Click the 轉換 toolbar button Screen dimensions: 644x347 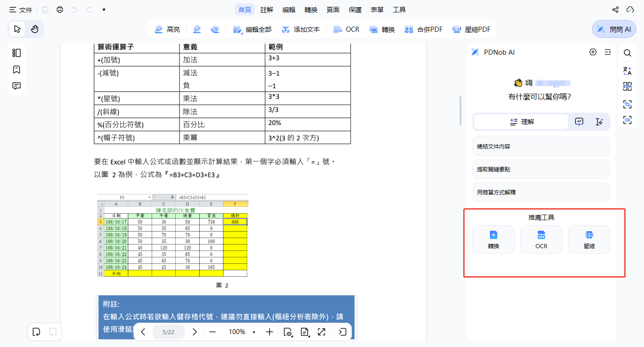[382, 29]
